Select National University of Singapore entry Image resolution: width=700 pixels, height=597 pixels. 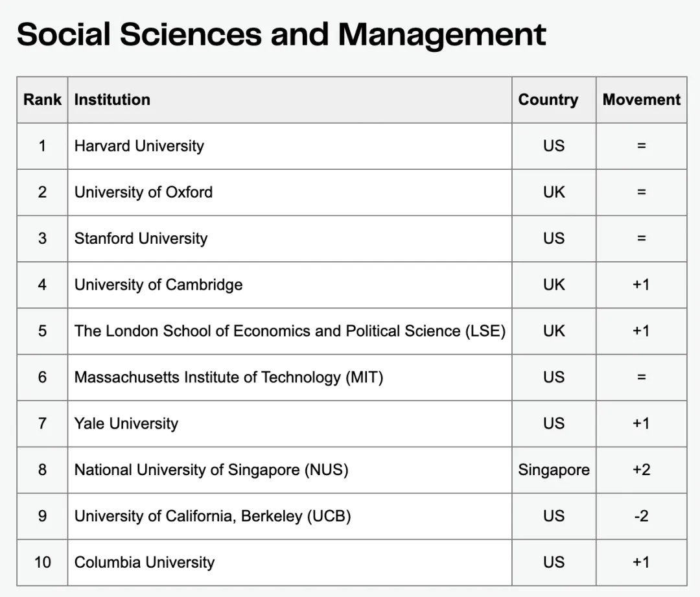(211, 470)
